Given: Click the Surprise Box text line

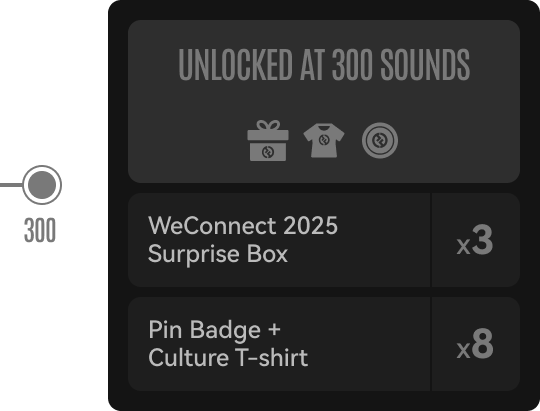Looking at the screenshot, I should pyautogui.click(x=218, y=254).
